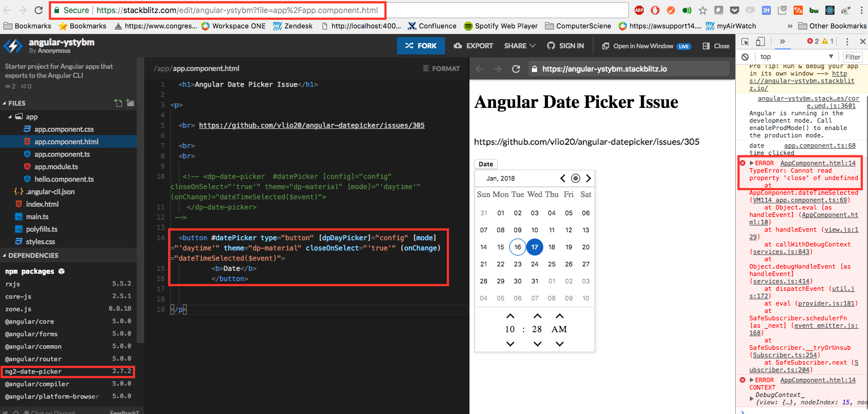The width and height of the screenshot is (868, 414).
Task: Navigate back in the preview pane
Action: 479,68
